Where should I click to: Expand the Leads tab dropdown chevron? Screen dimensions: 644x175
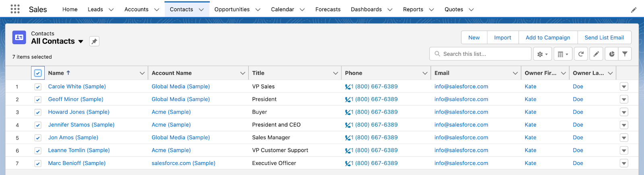111,10
